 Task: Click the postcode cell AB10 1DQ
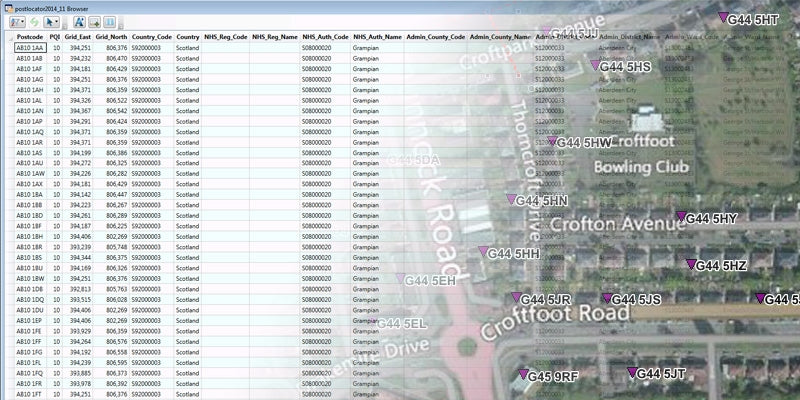(x=30, y=299)
